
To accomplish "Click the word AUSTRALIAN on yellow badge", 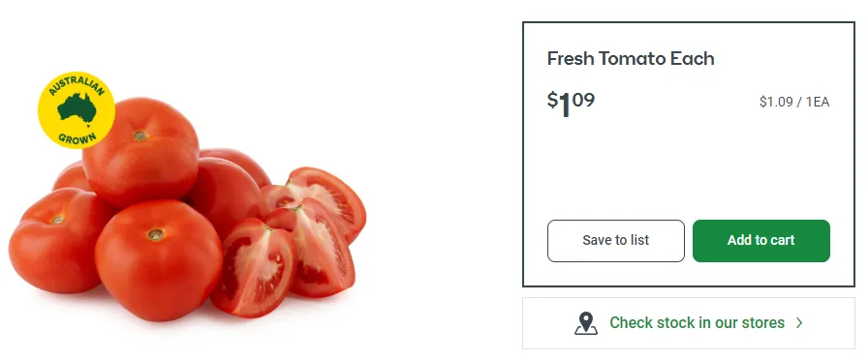I will tap(77, 84).
